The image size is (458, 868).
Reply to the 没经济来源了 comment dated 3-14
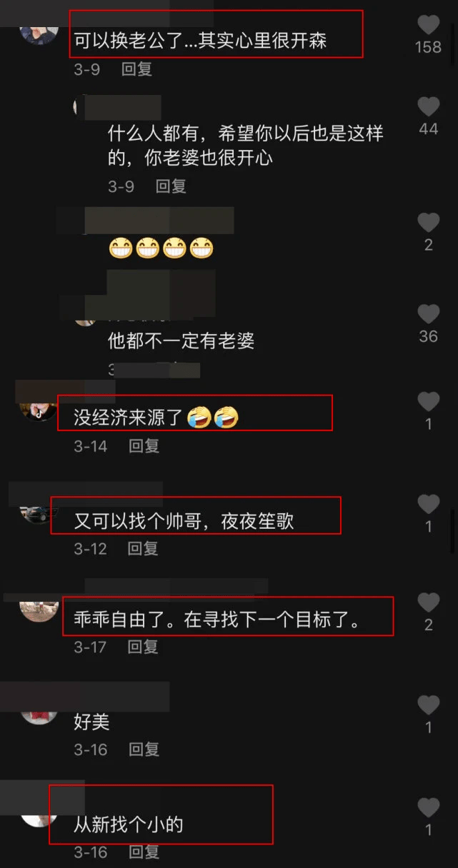click(144, 446)
